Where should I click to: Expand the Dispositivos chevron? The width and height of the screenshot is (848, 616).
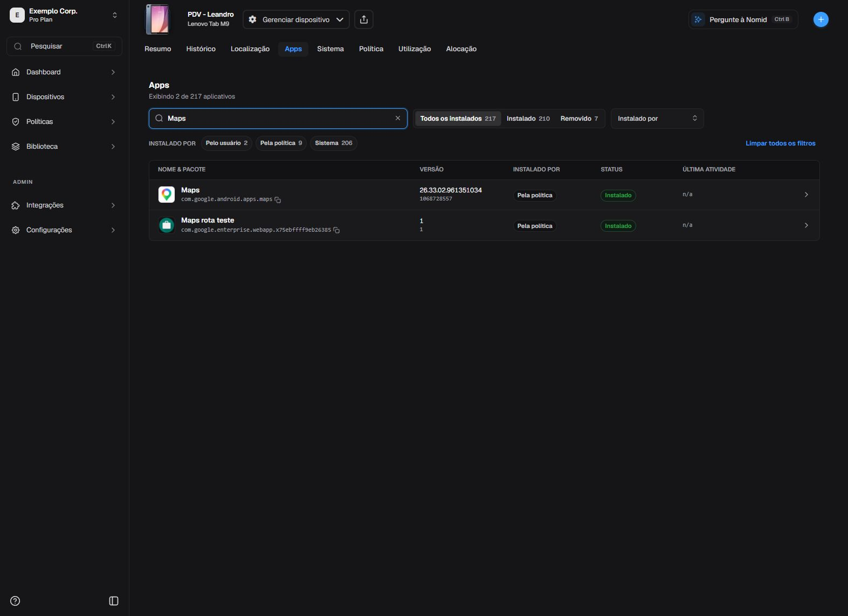click(113, 97)
